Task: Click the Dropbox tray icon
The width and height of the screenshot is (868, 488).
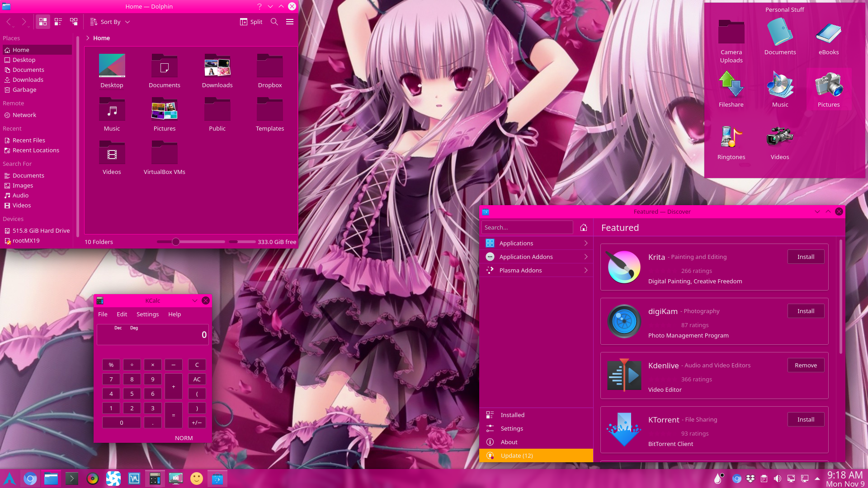Action: pyautogui.click(x=750, y=479)
